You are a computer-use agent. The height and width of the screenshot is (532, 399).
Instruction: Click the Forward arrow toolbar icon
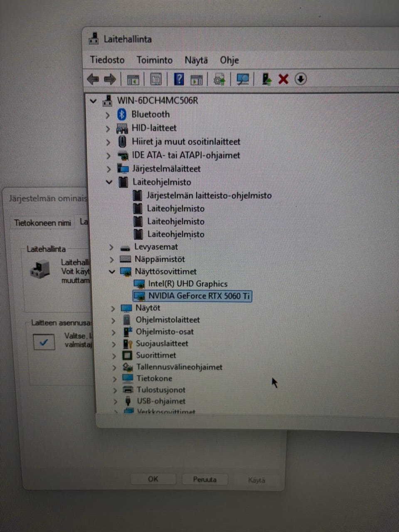pos(110,79)
